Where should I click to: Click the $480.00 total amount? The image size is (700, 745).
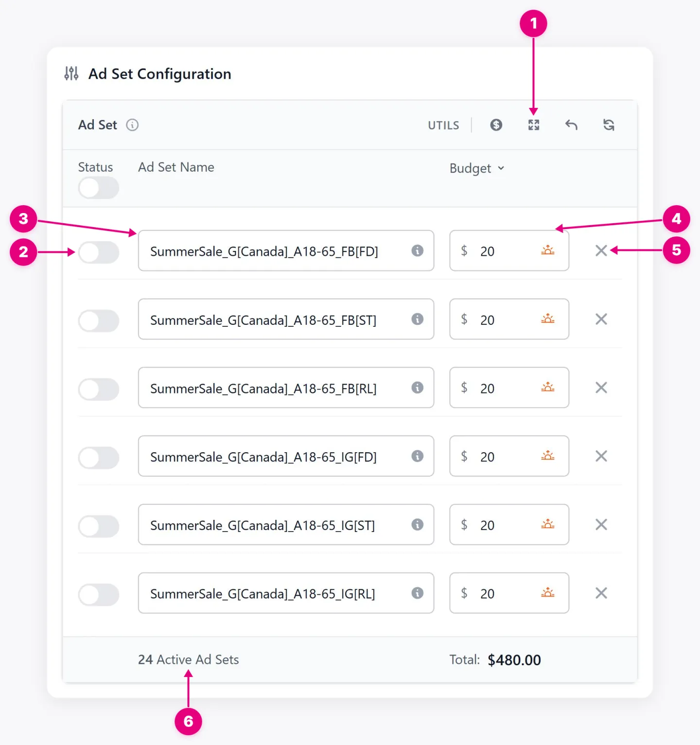pyautogui.click(x=514, y=660)
